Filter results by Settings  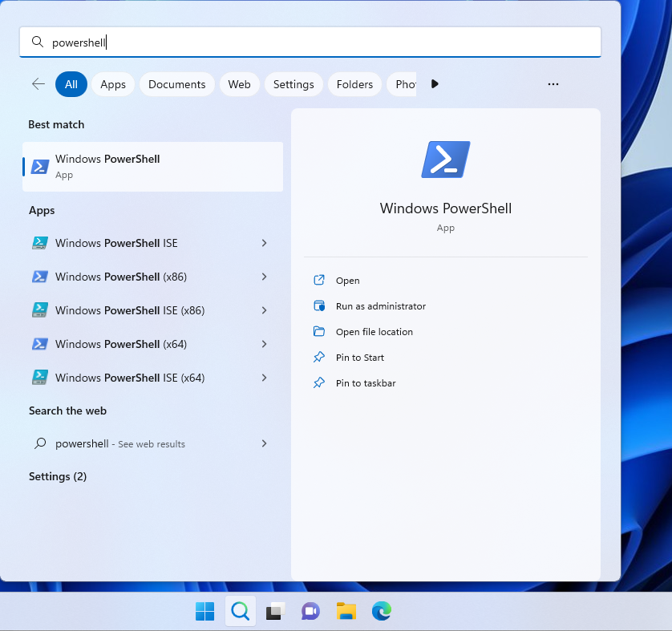(293, 83)
